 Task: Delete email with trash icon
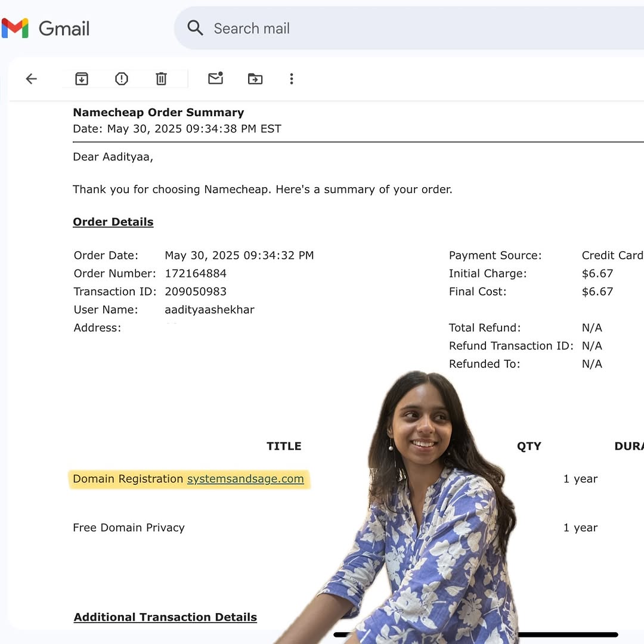(x=161, y=79)
